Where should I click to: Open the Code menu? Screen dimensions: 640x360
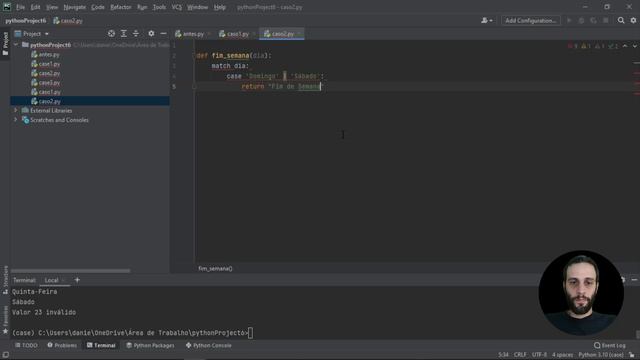(98, 7)
